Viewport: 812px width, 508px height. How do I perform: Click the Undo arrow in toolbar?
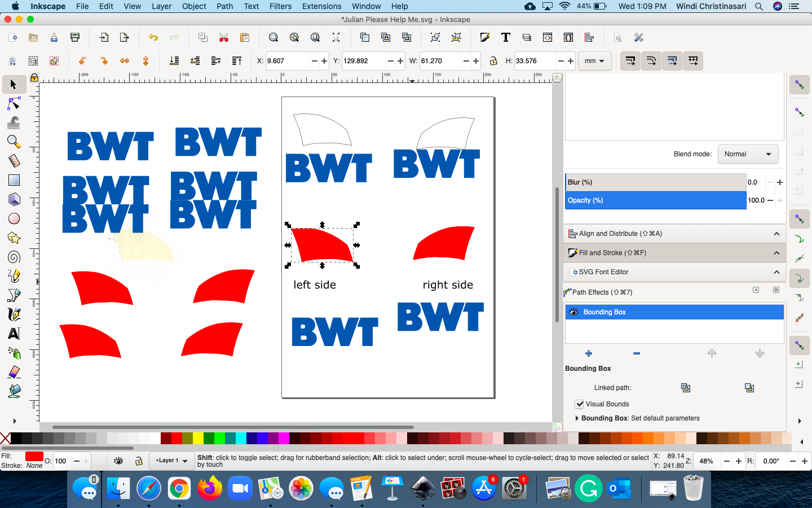tap(153, 37)
